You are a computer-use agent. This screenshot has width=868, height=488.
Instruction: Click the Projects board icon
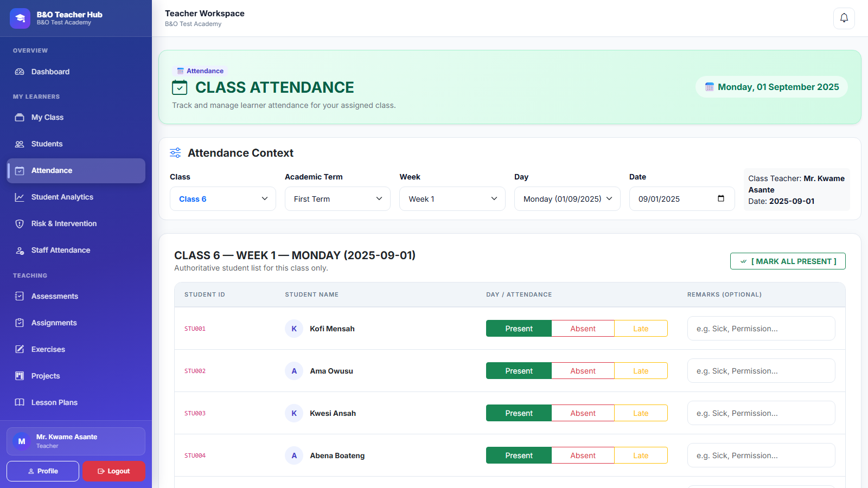coord(20,376)
